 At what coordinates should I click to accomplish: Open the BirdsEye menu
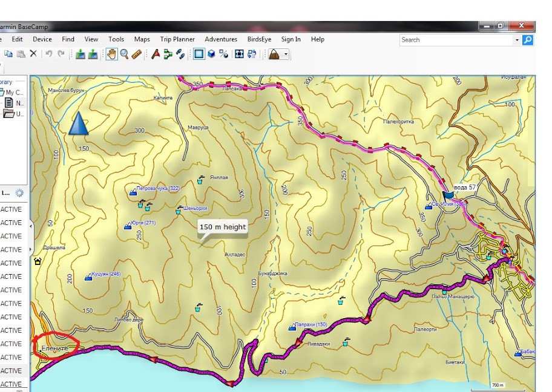(x=259, y=39)
